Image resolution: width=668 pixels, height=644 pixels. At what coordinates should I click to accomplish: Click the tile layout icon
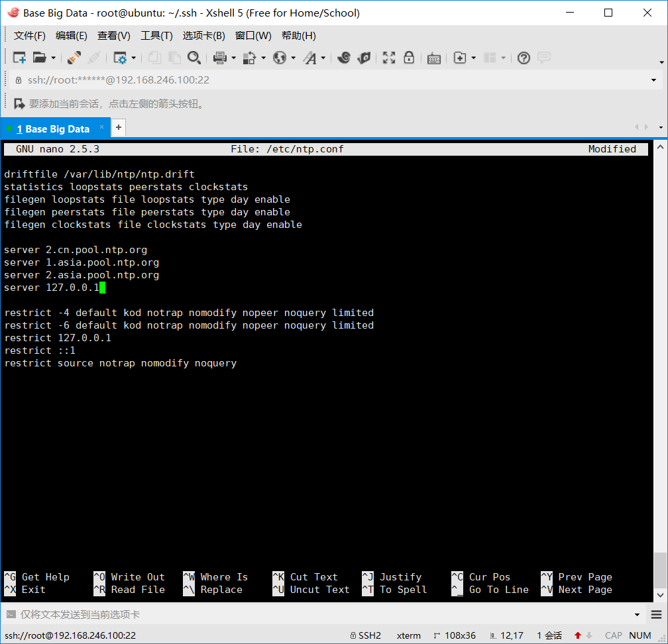point(490,58)
